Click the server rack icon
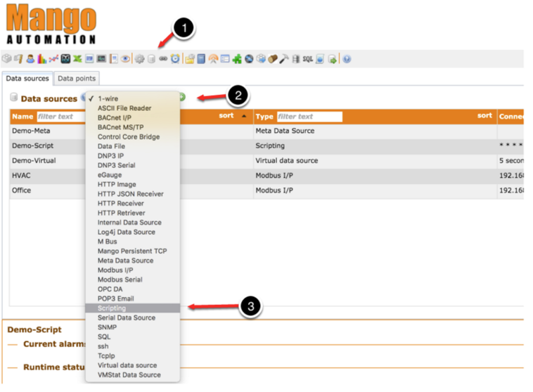Screen dimensions: 533x392 pyautogui.click(x=296, y=59)
